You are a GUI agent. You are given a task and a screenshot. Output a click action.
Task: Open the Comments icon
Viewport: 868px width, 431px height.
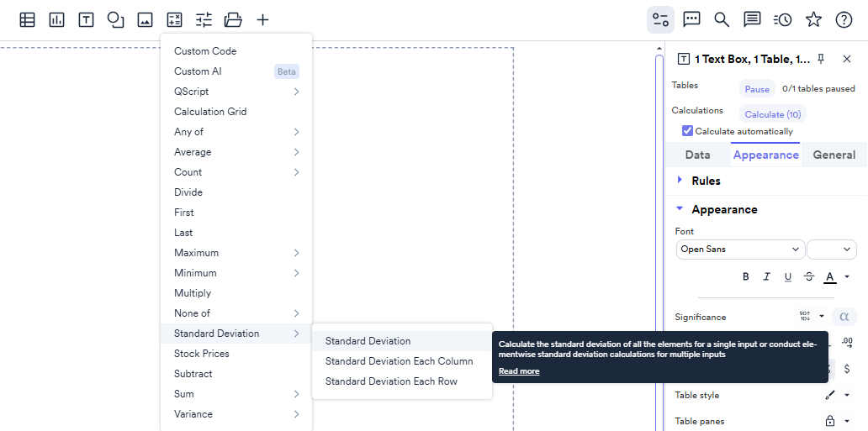pos(752,20)
